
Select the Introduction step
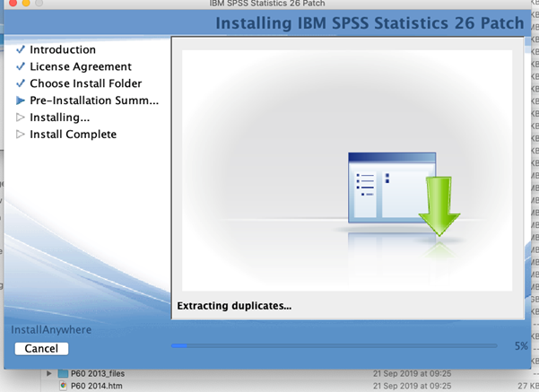pyautogui.click(x=63, y=49)
